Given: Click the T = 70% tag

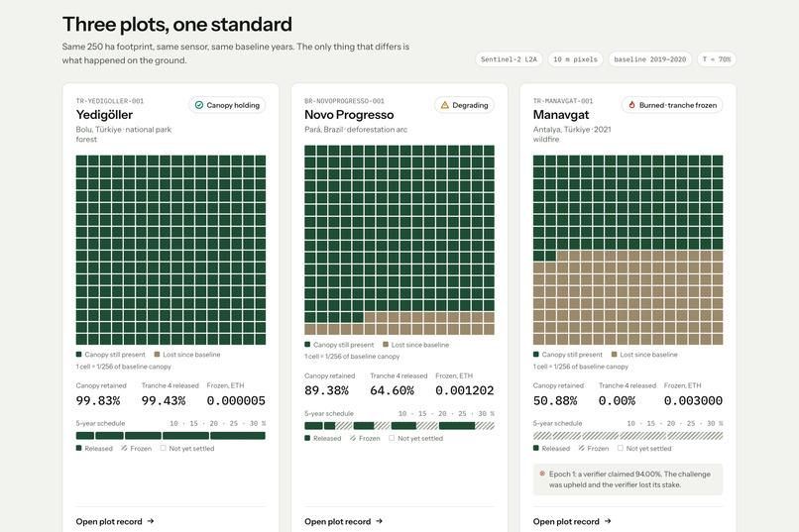Looking at the screenshot, I should click(717, 59).
